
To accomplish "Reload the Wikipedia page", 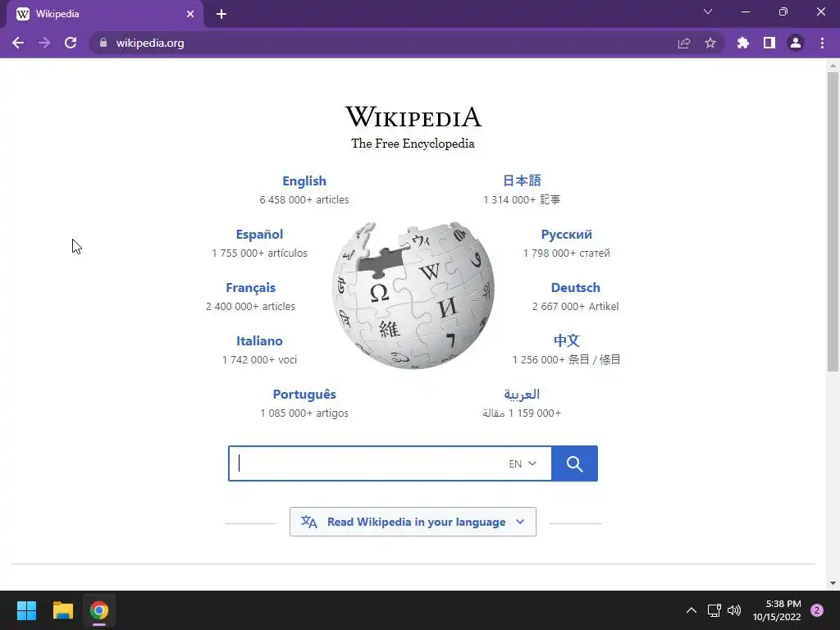I will tap(71, 43).
